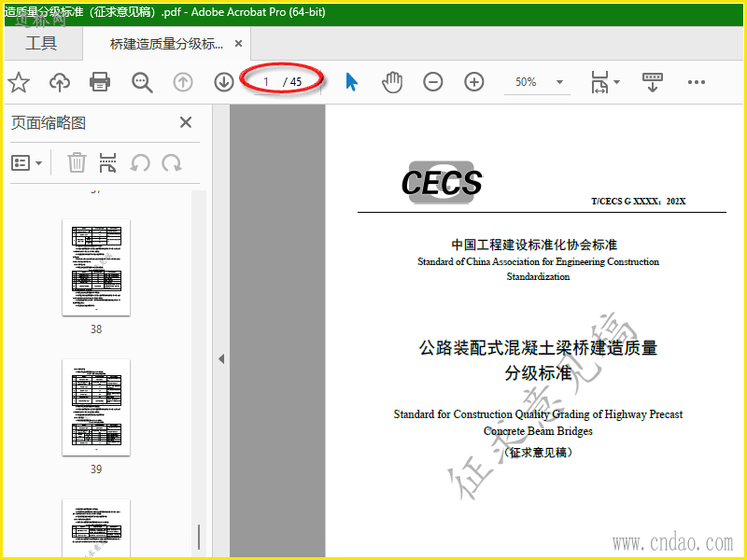Click the fit page width icon

click(x=599, y=82)
